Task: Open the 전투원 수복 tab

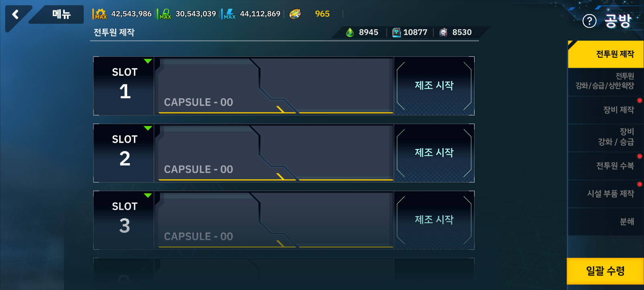Action: (606, 166)
